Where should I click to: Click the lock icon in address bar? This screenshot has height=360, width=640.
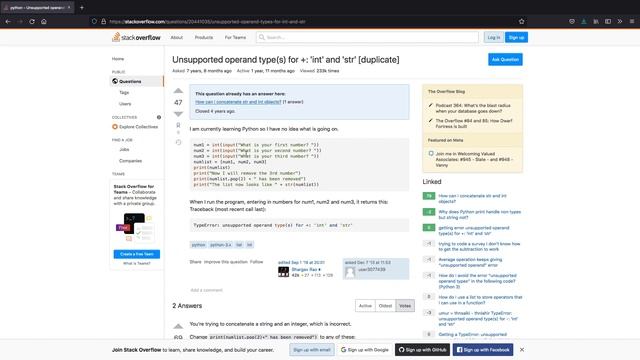click(x=104, y=21)
